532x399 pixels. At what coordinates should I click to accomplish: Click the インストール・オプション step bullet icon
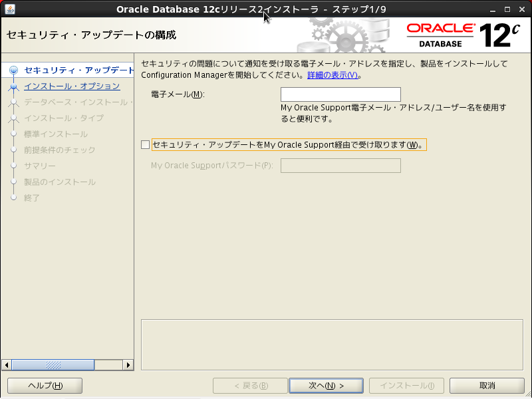pyautogui.click(x=13, y=86)
